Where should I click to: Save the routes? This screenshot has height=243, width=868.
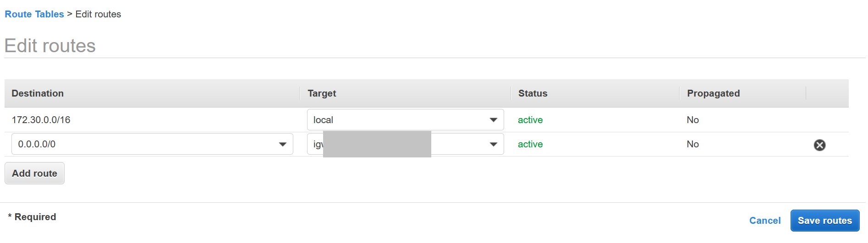(825, 221)
